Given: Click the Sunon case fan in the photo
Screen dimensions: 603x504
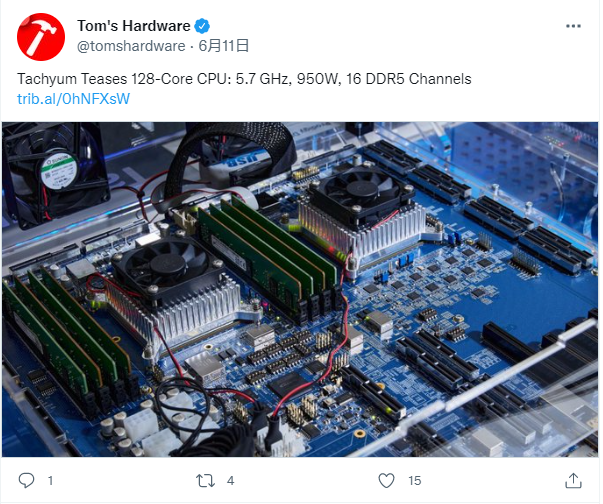Looking at the screenshot, I should (x=56, y=175).
